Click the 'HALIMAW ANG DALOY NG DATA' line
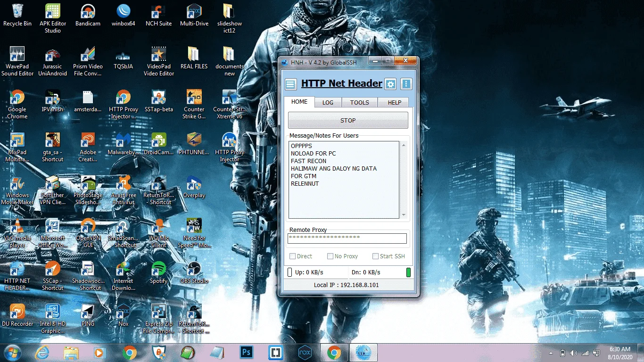644x362 pixels. pyautogui.click(x=334, y=169)
